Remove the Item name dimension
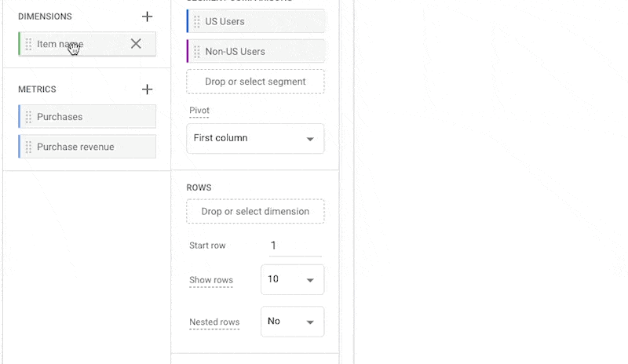 pyautogui.click(x=136, y=44)
